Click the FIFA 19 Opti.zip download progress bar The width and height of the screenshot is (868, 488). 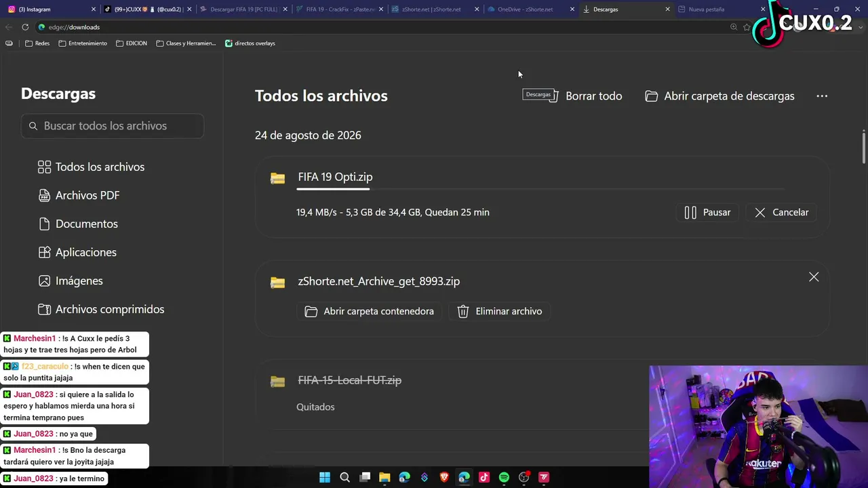[x=540, y=189]
